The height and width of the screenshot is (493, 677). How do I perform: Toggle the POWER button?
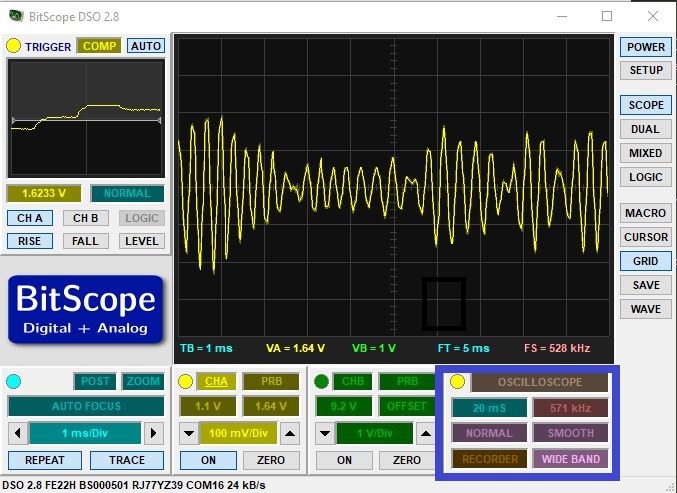(x=646, y=47)
